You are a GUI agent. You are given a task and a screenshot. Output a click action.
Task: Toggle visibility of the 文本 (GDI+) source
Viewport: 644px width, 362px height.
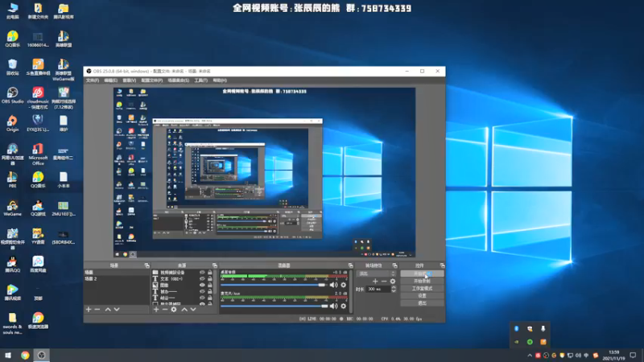pyautogui.click(x=202, y=278)
